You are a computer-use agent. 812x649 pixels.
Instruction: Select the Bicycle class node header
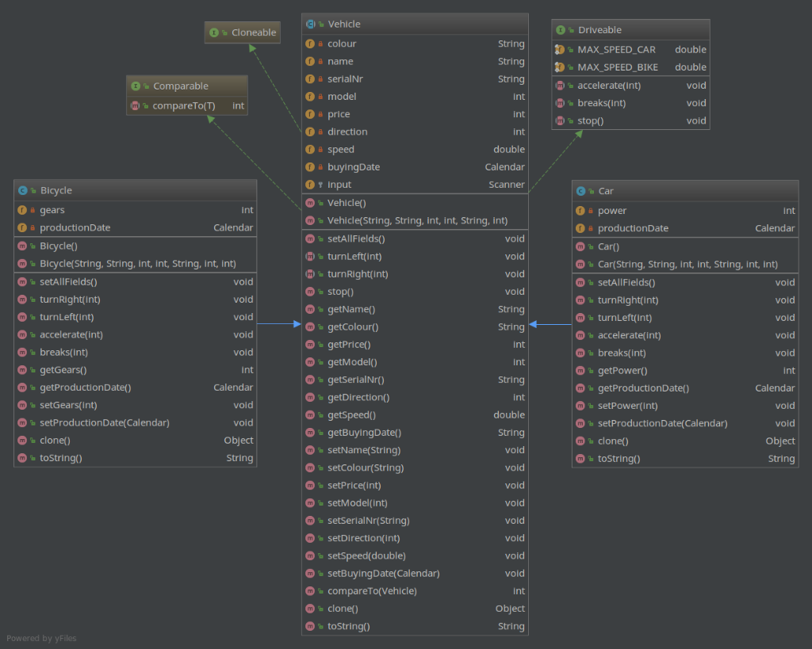point(135,190)
